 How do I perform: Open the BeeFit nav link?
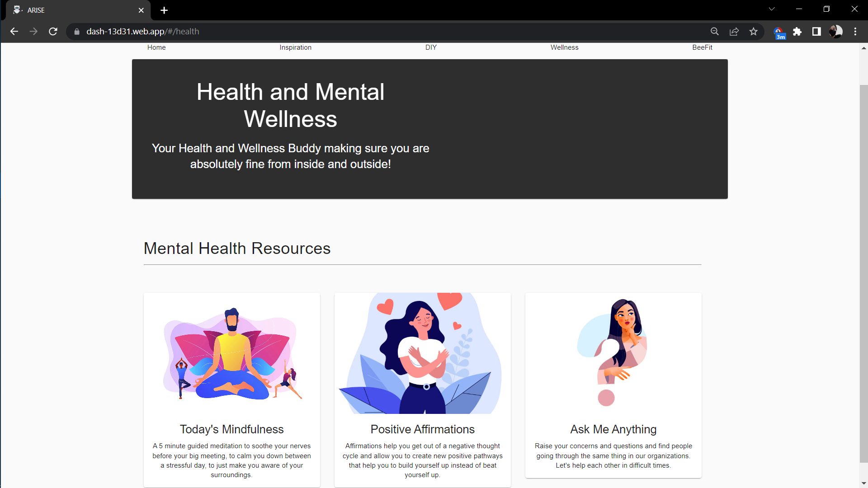[x=702, y=47]
